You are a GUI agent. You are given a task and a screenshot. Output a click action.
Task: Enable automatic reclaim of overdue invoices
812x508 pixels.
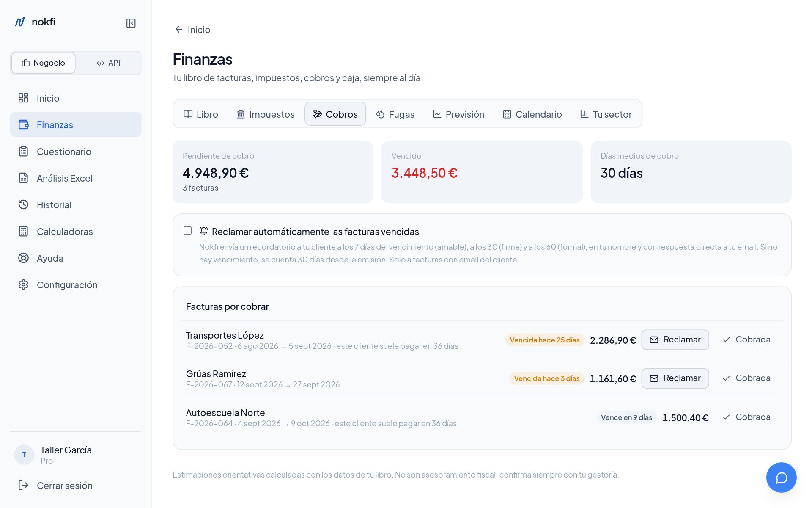(x=187, y=231)
